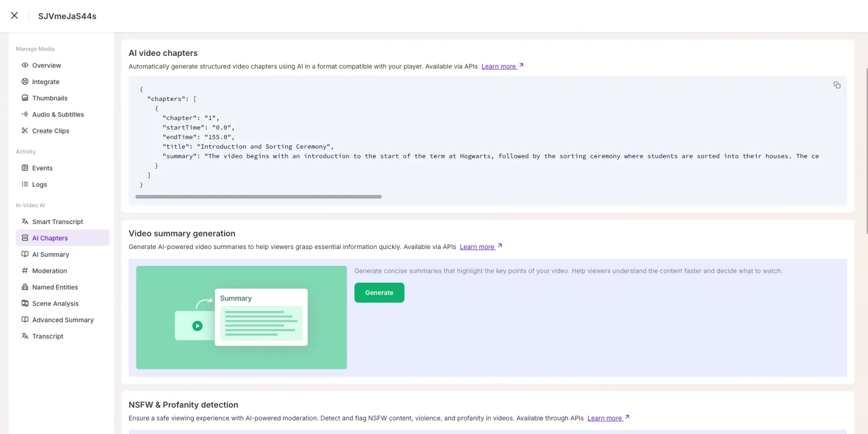This screenshot has height=434, width=868.
Task: Click the AI Summary book icon
Action: click(25, 254)
